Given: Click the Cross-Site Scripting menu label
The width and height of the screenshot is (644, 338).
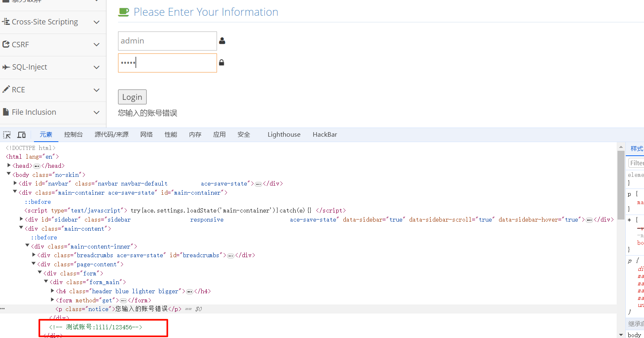Looking at the screenshot, I should 45,22.
